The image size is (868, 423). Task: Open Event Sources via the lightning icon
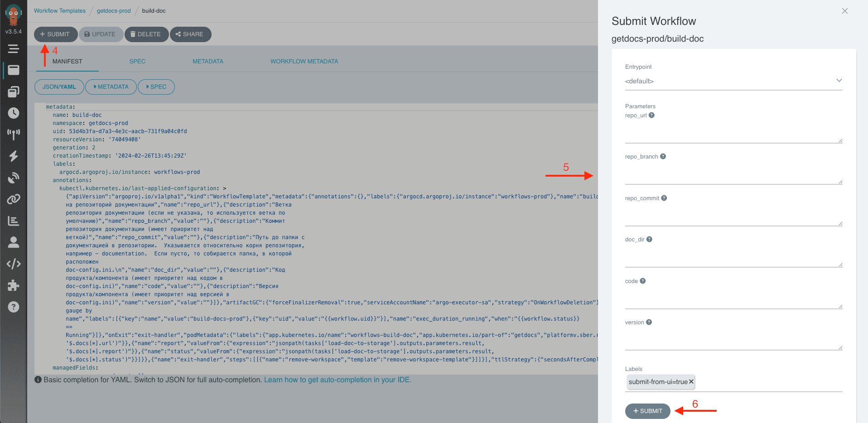14,156
